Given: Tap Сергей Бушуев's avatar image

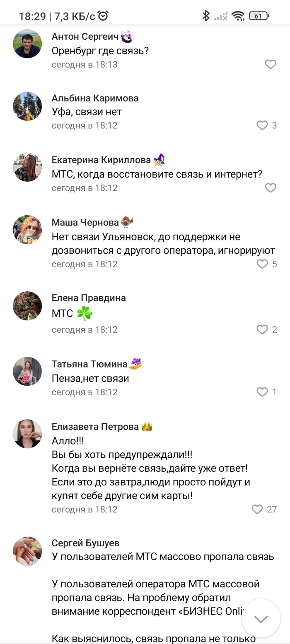Looking at the screenshot, I should (27, 551).
